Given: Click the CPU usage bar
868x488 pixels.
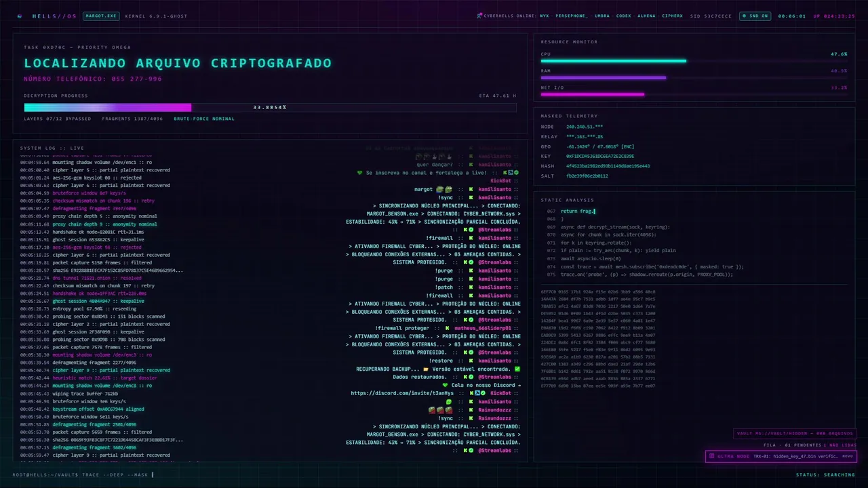Looking at the screenshot, I should (694, 60).
